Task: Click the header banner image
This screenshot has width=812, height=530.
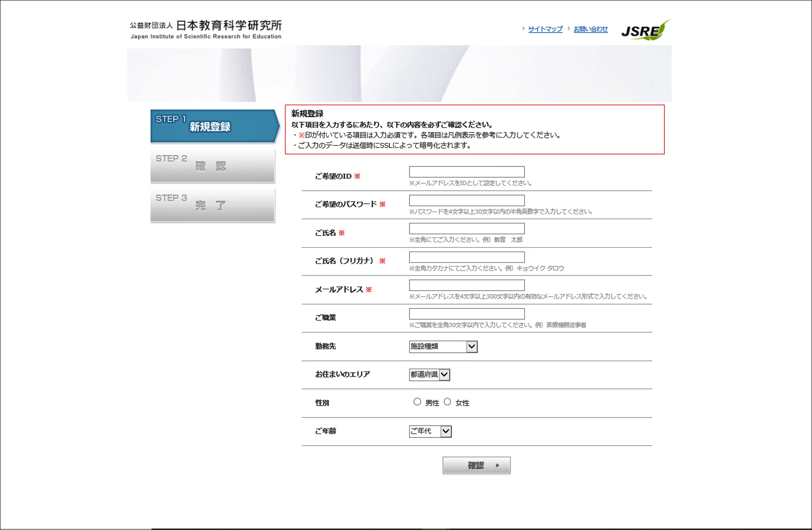Action: (x=399, y=73)
